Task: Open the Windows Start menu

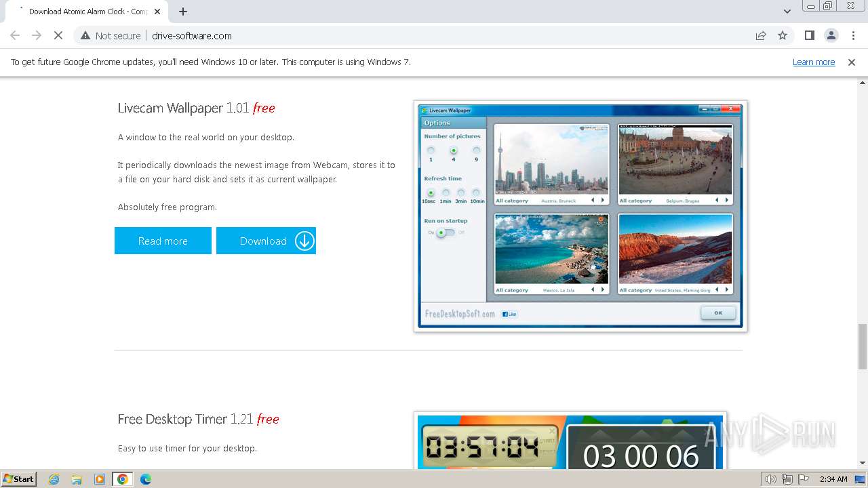Action: click(x=18, y=479)
